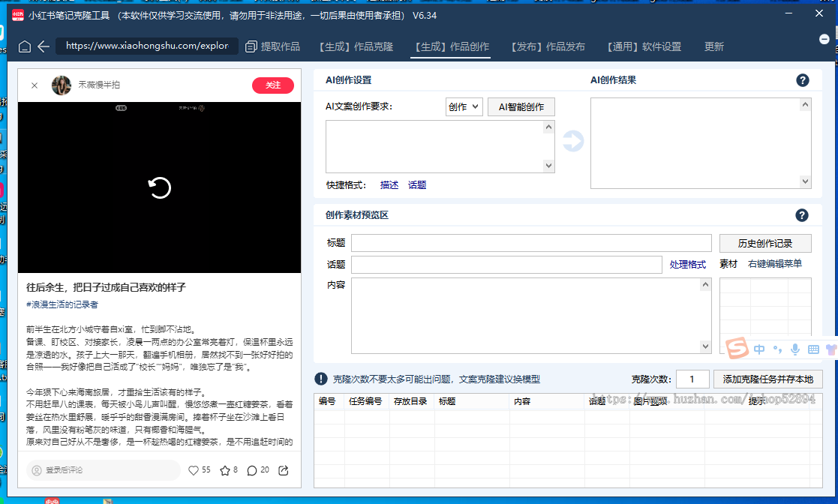Click 编号 column header
Screen dimensions: 838x504
(327, 401)
